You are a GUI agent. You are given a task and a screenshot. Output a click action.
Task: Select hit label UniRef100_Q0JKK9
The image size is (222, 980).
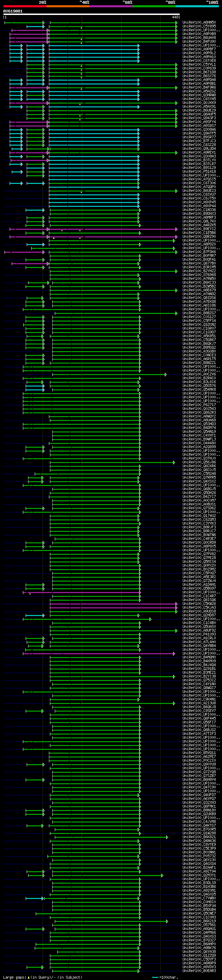pos(199,103)
